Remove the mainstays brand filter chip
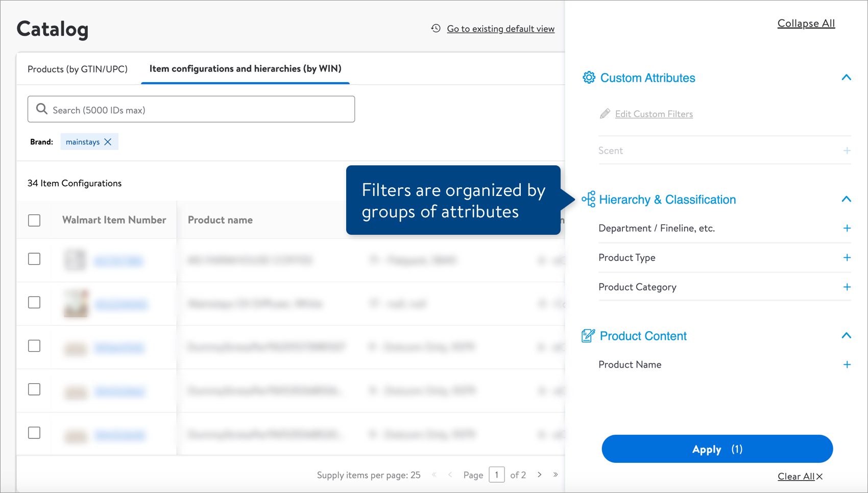This screenshot has height=493, width=868. point(108,141)
